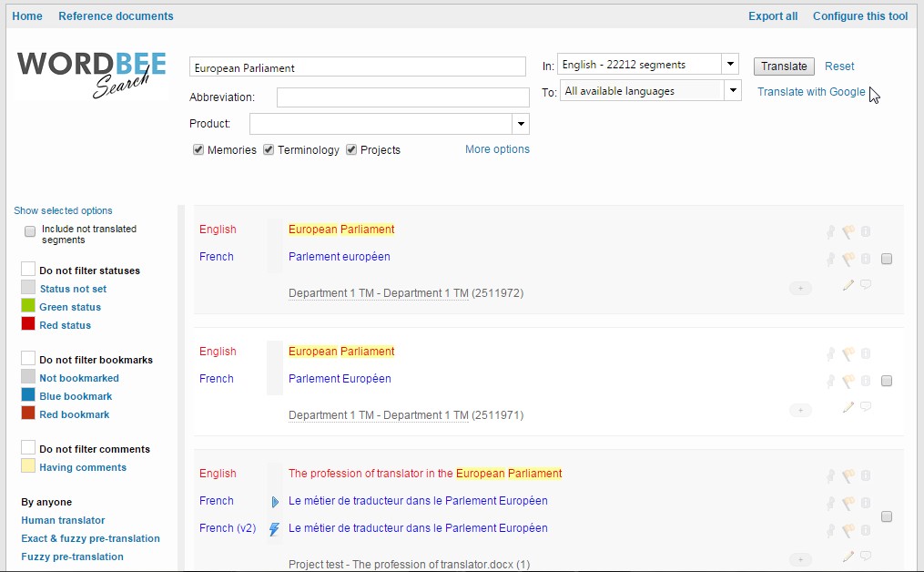The width and height of the screenshot is (924, 572).
Task: Enable 'Include not translated segments' checkbox
Action: [x=30, y=231]
